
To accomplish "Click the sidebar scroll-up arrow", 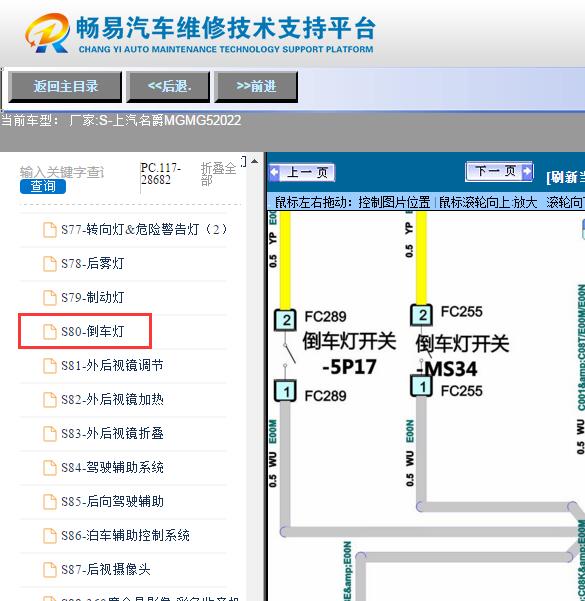I will (x=255, y=162).
